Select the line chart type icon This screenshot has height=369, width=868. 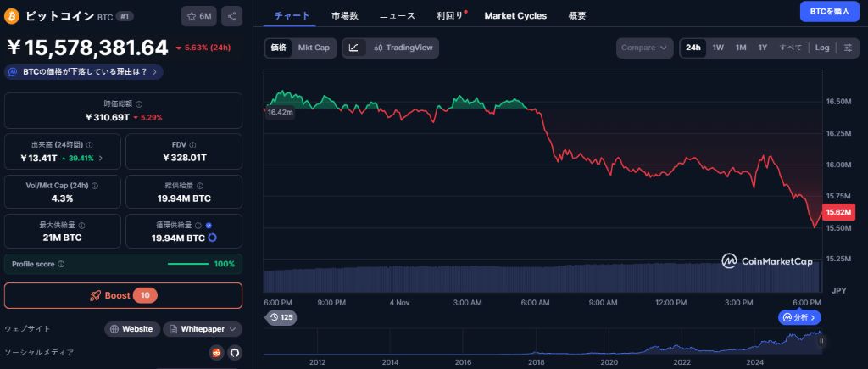[353, 48]
